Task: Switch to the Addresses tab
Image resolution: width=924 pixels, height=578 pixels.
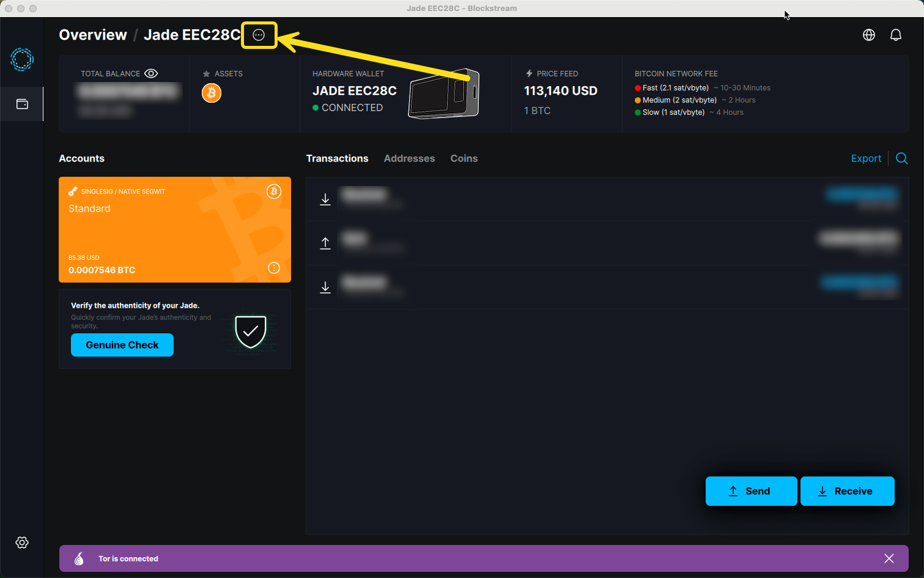Action: 409,158
